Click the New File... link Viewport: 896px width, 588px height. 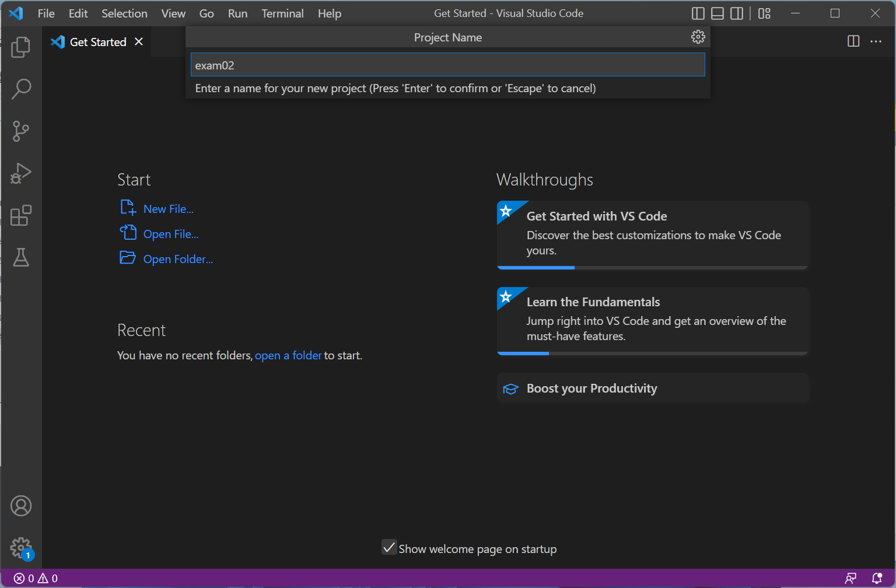coord(169,209)
